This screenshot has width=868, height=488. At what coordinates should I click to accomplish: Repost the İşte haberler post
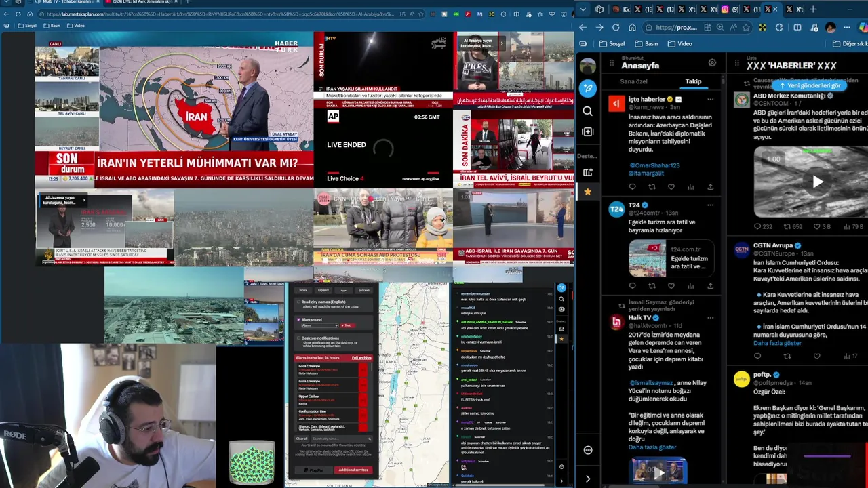click(652, 187)
